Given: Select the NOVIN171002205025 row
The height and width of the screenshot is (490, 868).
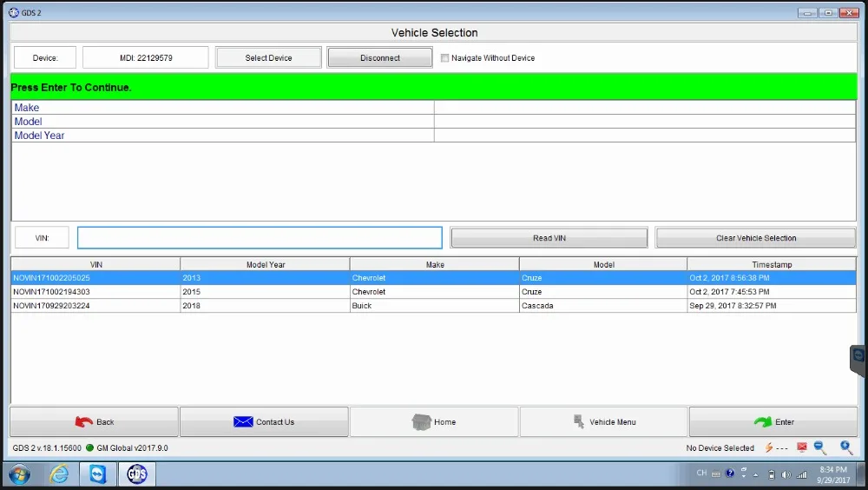Looking at the screenshot, I should pyautogui.click(x=433, y=278).
